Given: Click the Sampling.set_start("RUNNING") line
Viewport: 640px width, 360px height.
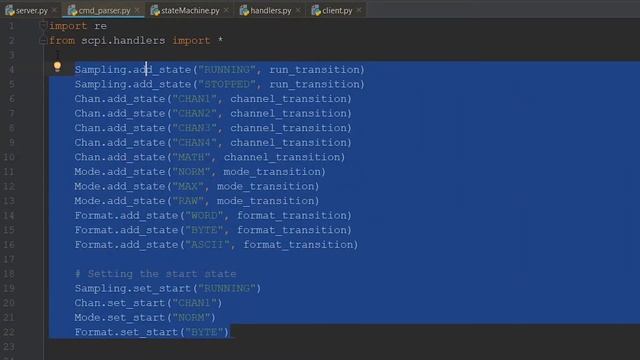Looking at the screenshot, I should (167, 289).
